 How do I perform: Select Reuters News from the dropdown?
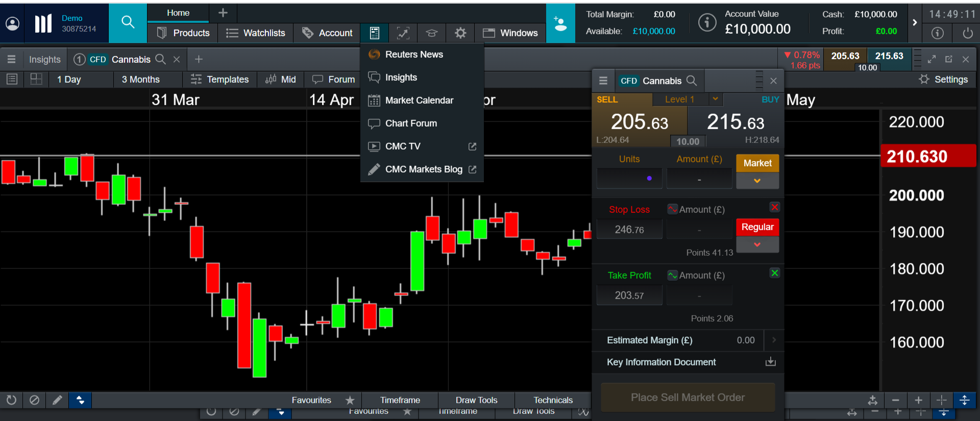422,54
